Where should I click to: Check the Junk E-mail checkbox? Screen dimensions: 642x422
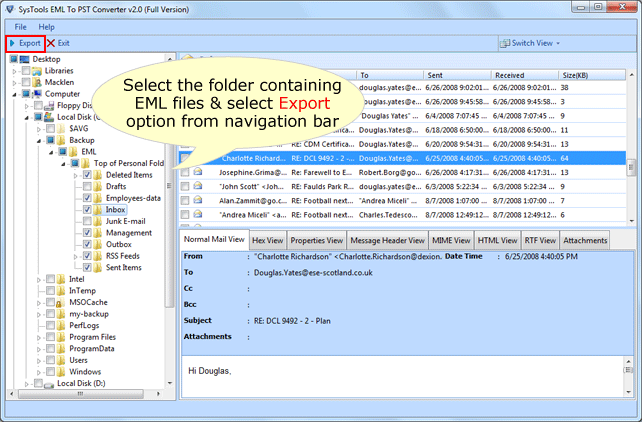coord(87,221)
